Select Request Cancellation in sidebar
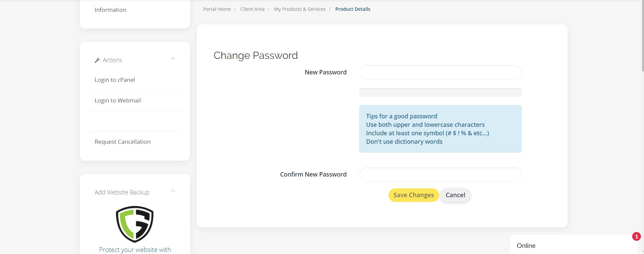 tap(122, 142)
